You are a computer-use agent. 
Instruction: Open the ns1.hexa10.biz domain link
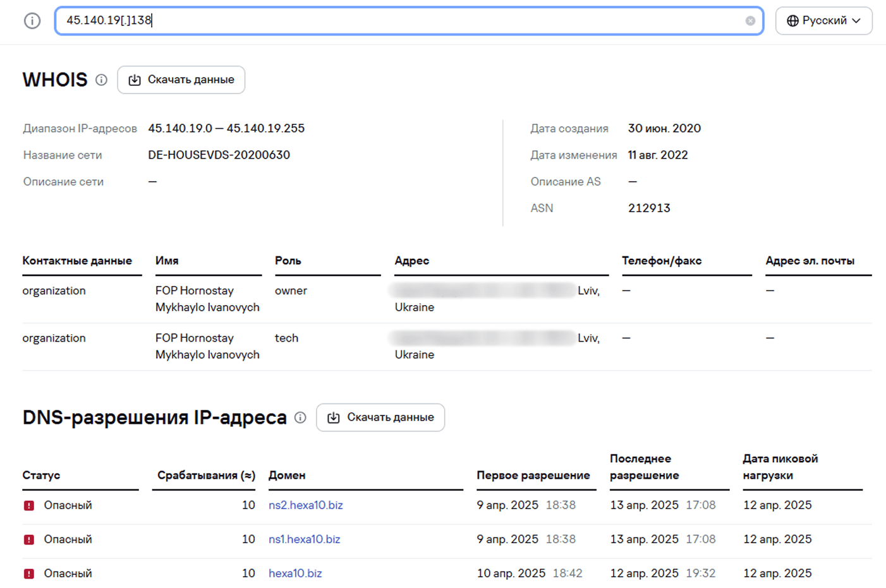(305, 539)
